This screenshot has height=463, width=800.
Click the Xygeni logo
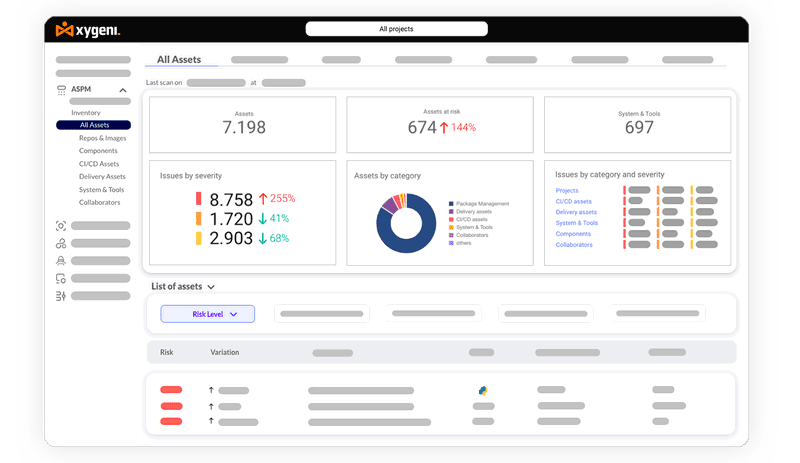(89, 31)
